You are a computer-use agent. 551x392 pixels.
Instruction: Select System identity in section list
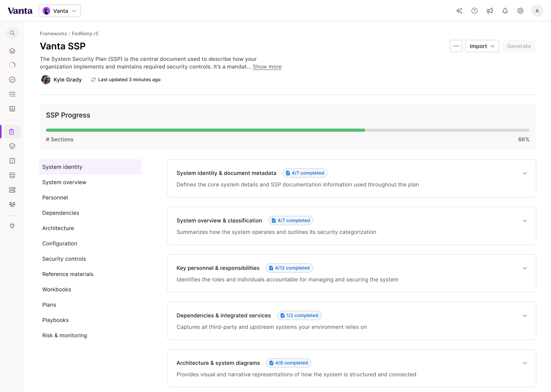pos(90,167)
